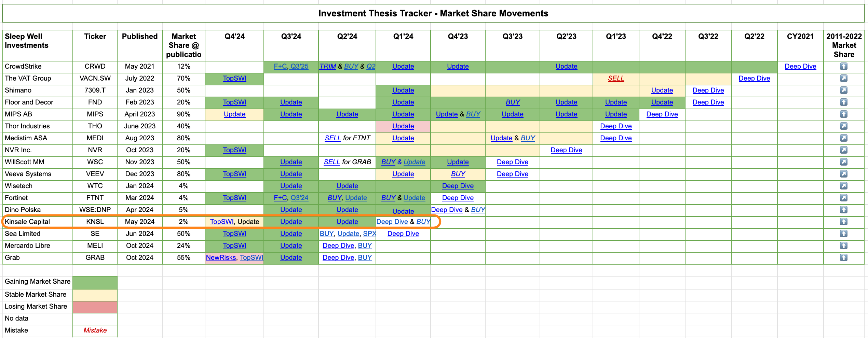
Task: Open the VAT Group Deep Dive link
Action: (754, 79)
